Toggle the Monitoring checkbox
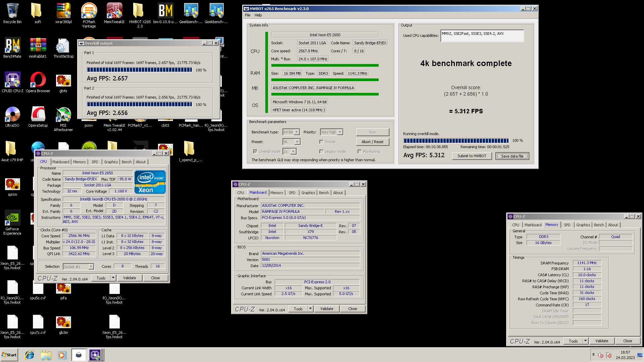Image resolution: width=644 pixels, height=362 pixels. point(360,152)
